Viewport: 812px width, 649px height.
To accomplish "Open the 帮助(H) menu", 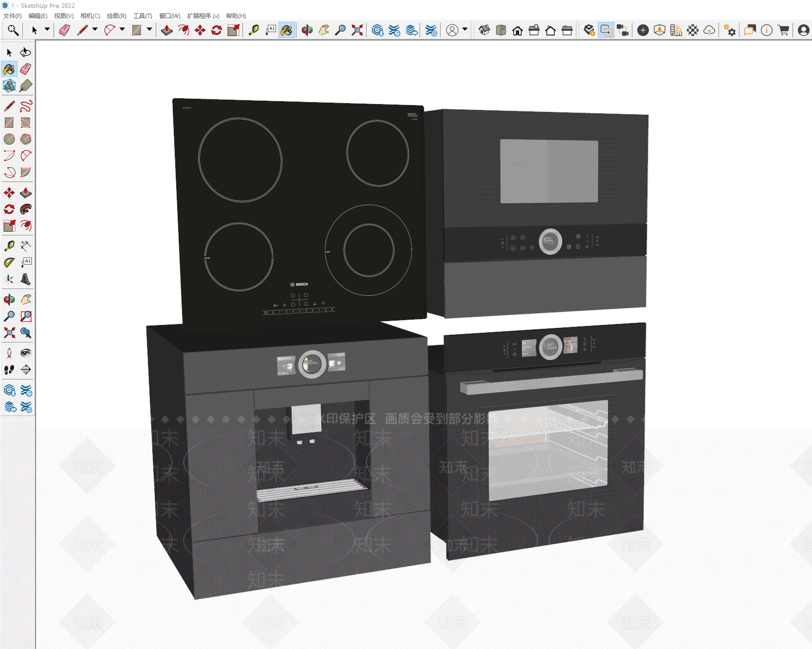I will [236, 16].
